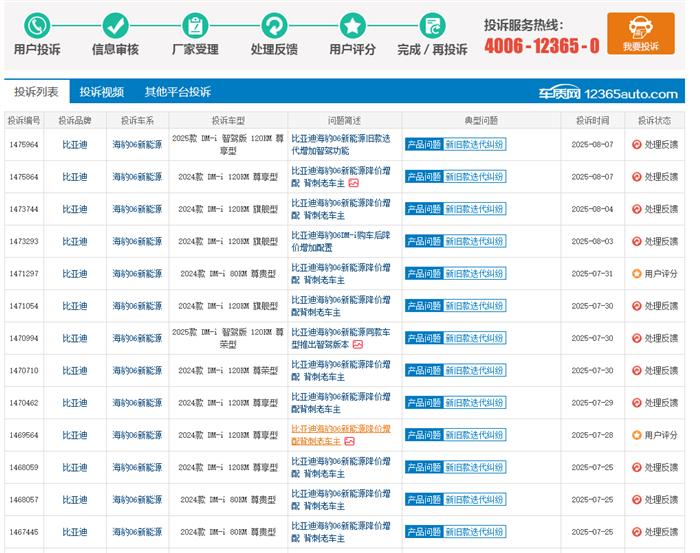Click the orange 我要投诉 button

[641, 33]
